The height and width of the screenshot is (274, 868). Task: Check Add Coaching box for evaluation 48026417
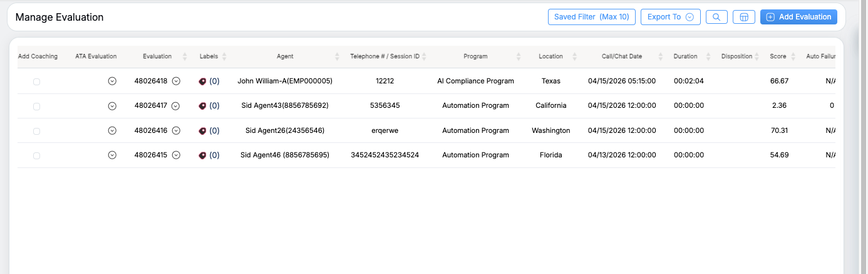click(x=36, y=107)
